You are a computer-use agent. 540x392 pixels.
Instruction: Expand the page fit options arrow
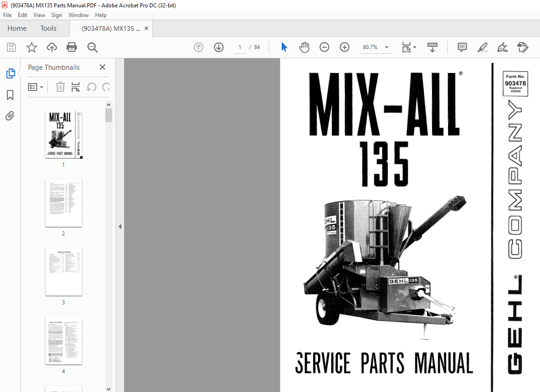click(x=415, y=47)
